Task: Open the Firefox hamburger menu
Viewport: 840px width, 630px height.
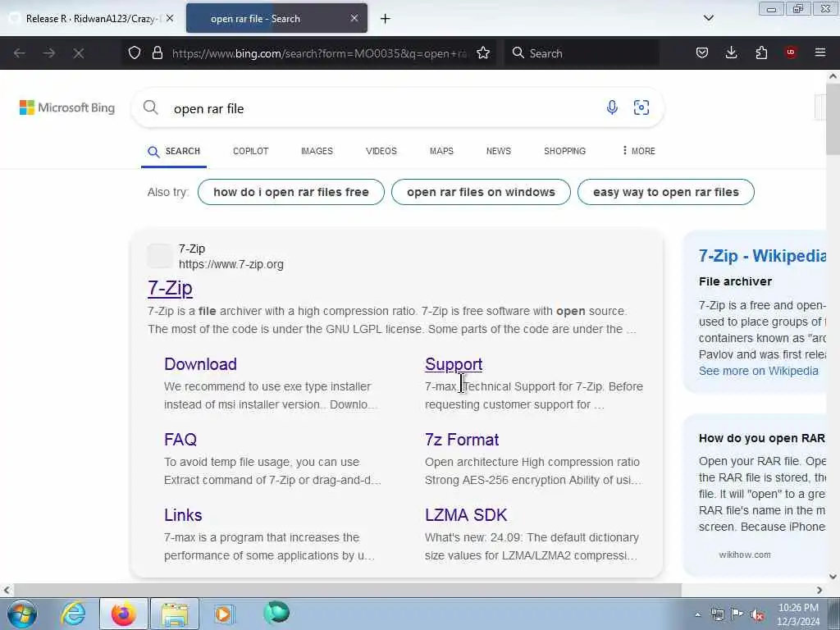Action: pos(820,52)
